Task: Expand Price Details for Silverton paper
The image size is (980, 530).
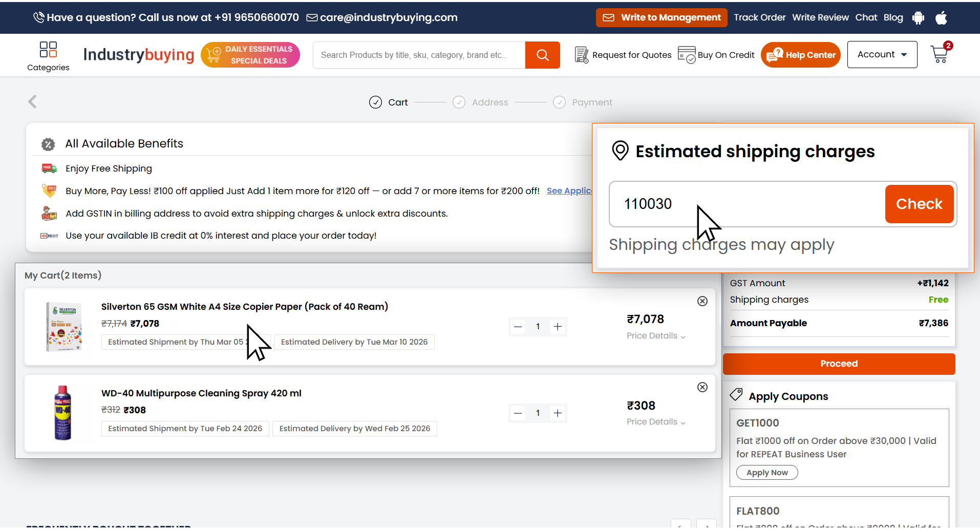Action: pos(656,336)
